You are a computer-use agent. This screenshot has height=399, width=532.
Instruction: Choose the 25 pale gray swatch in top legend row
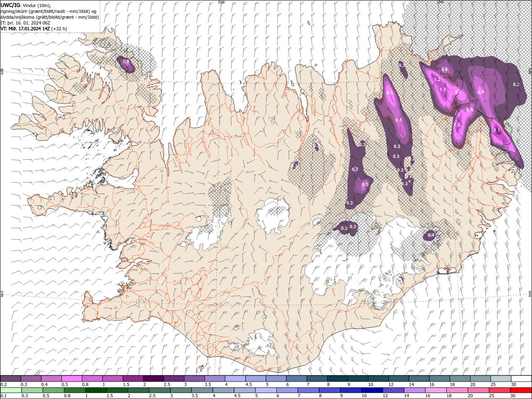pos(500,379)
